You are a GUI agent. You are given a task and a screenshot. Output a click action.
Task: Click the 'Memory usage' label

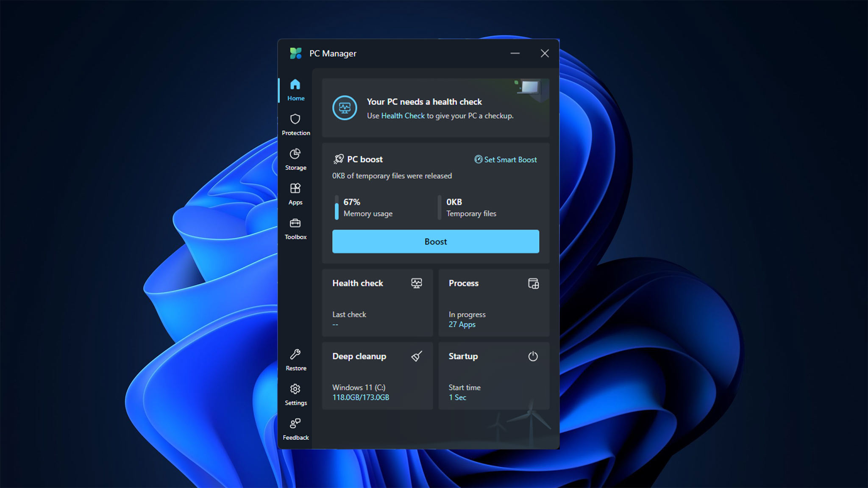coord(368,214)
